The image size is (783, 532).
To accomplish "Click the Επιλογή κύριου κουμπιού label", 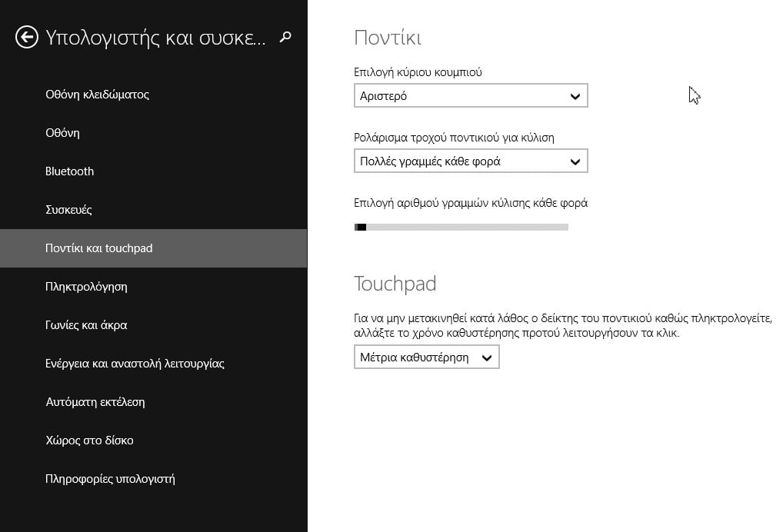I will pos(418,72).
